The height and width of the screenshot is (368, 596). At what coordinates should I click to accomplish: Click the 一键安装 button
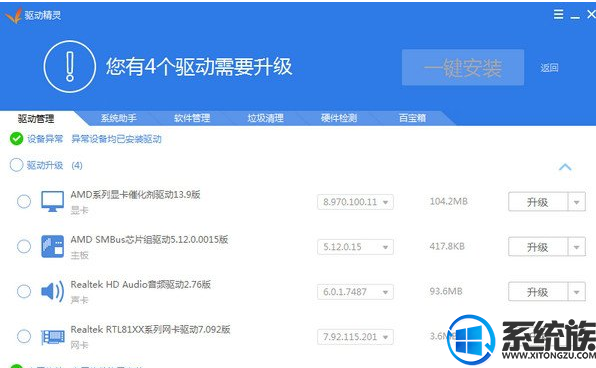coord(463,67)
